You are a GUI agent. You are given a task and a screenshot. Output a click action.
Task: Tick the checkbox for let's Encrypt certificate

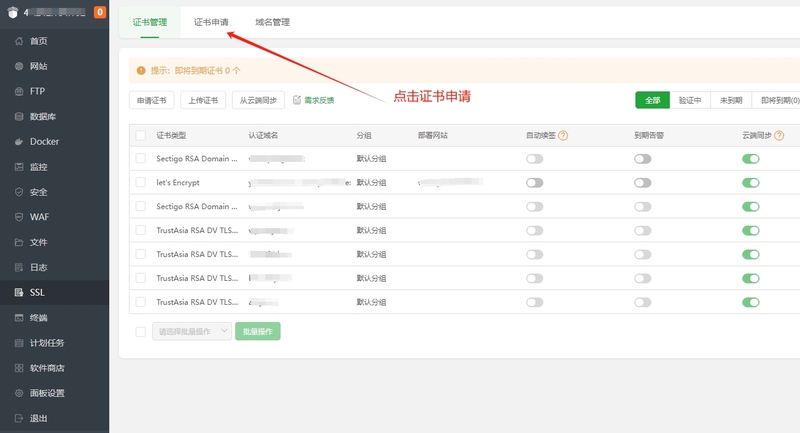[140, 183]
